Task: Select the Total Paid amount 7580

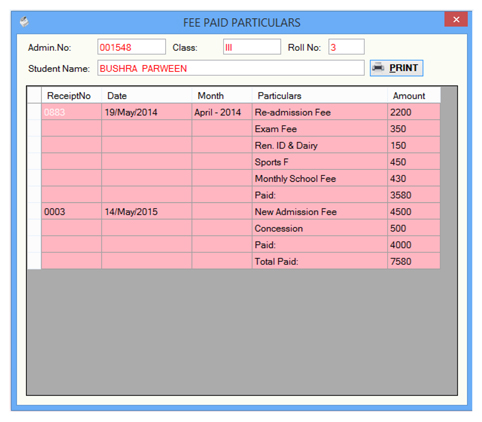Action: click(x=414, y=261)
